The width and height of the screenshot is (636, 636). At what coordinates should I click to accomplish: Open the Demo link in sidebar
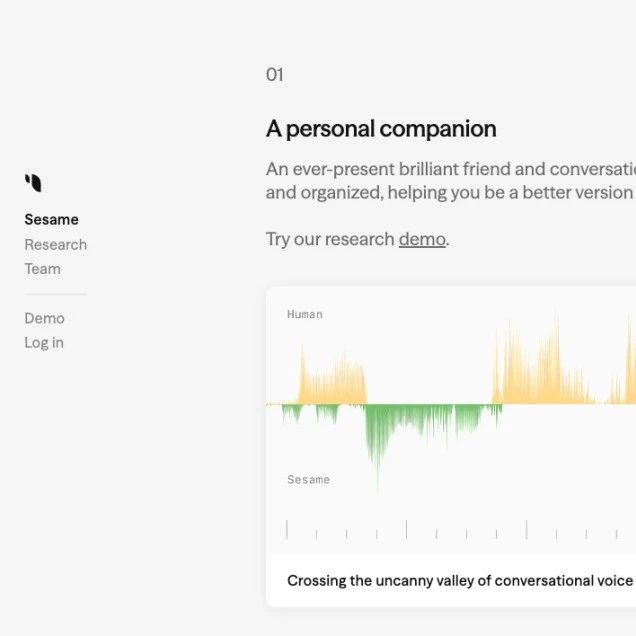[x=44, y=318]
